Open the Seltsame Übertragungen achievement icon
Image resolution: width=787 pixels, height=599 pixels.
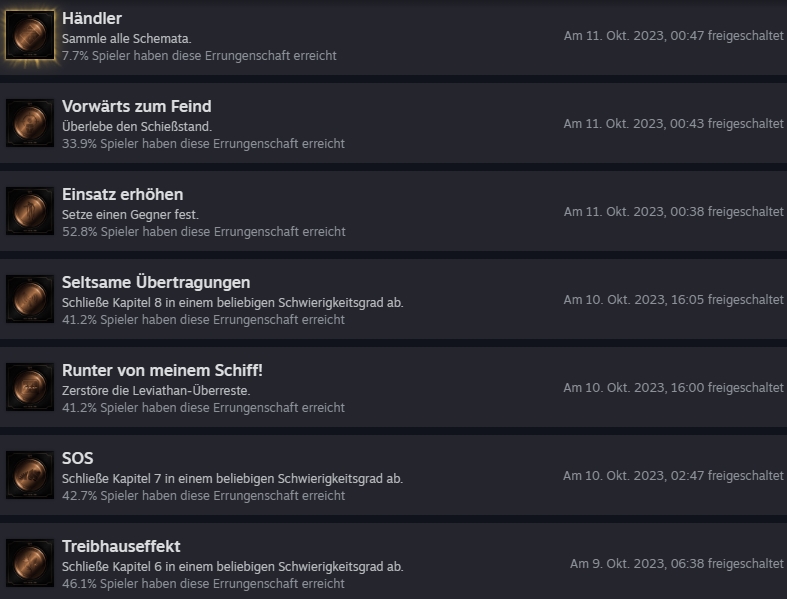30,299
